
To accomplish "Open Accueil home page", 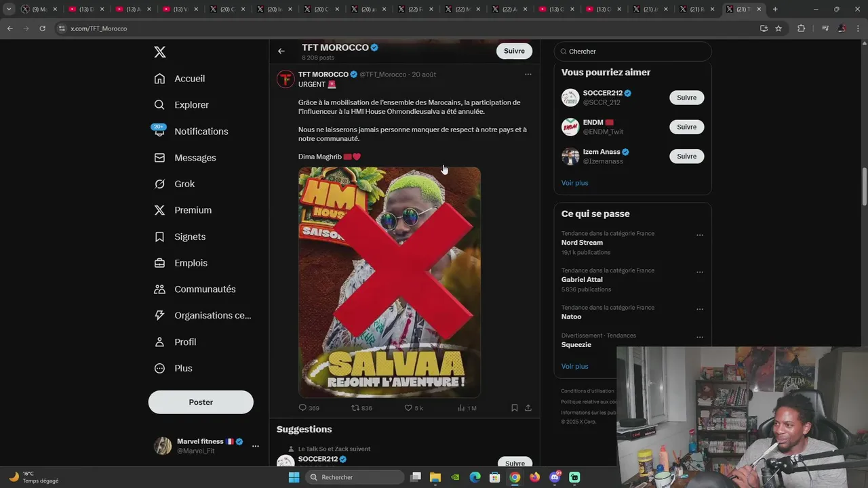I will pyautogui.click(x=180, y=79).
